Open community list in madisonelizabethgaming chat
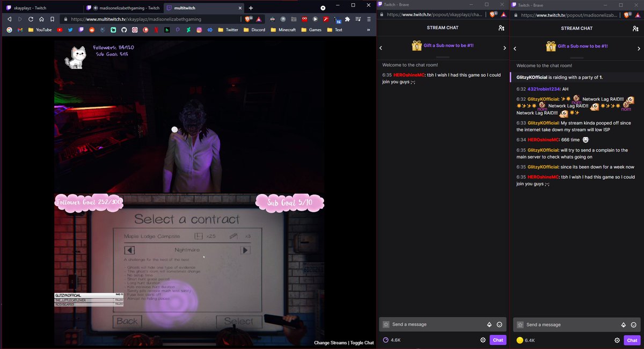Viewport: 644px width, 349px height. 635,28
